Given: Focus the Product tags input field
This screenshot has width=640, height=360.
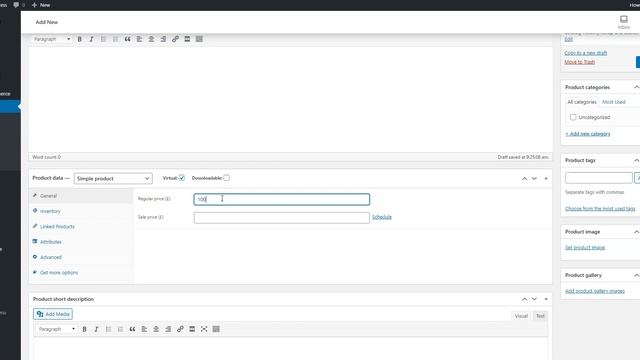Looking at the screenshot, I should point(599,178).
